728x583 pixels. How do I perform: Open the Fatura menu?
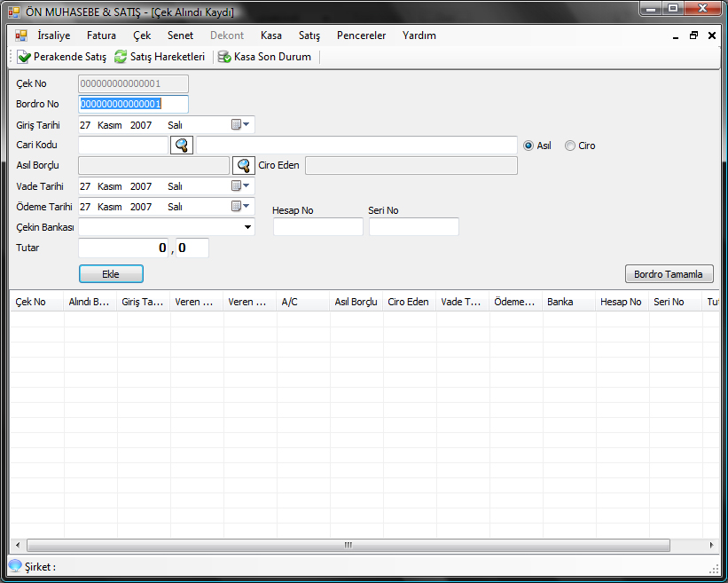click(x=101, y=35)
